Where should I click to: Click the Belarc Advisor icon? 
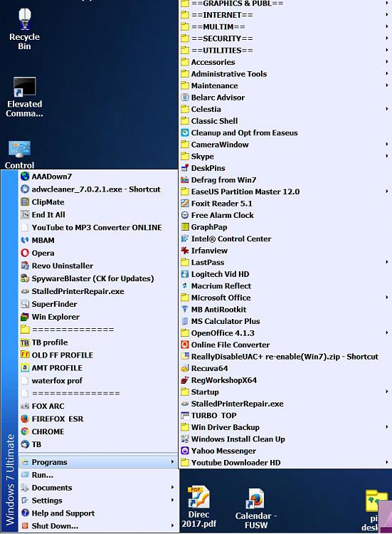185,98
